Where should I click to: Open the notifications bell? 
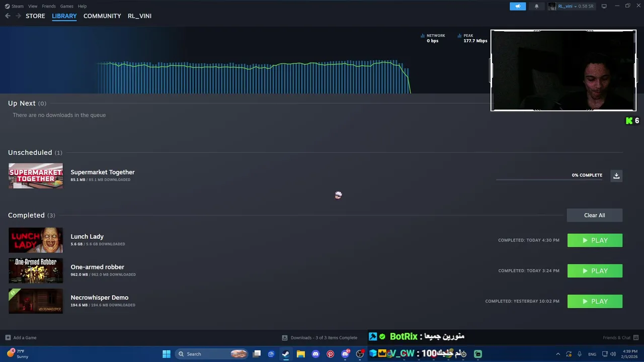[536, 6]
